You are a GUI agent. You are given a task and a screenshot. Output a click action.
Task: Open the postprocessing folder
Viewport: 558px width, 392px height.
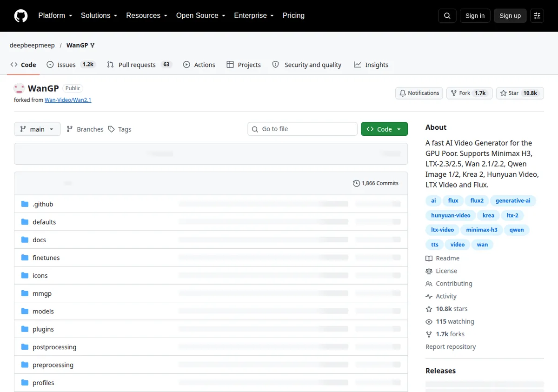pyautogui.click(x=54, y=347)
